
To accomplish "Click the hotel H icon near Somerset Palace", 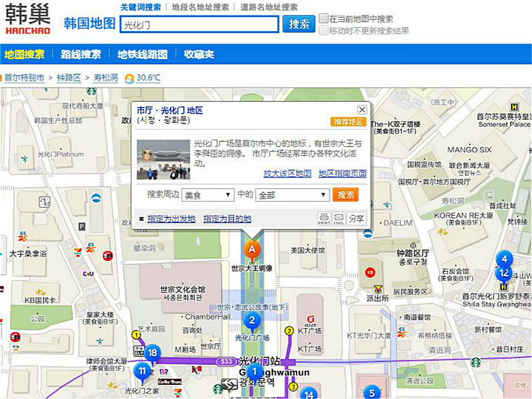I will point(514,107).
